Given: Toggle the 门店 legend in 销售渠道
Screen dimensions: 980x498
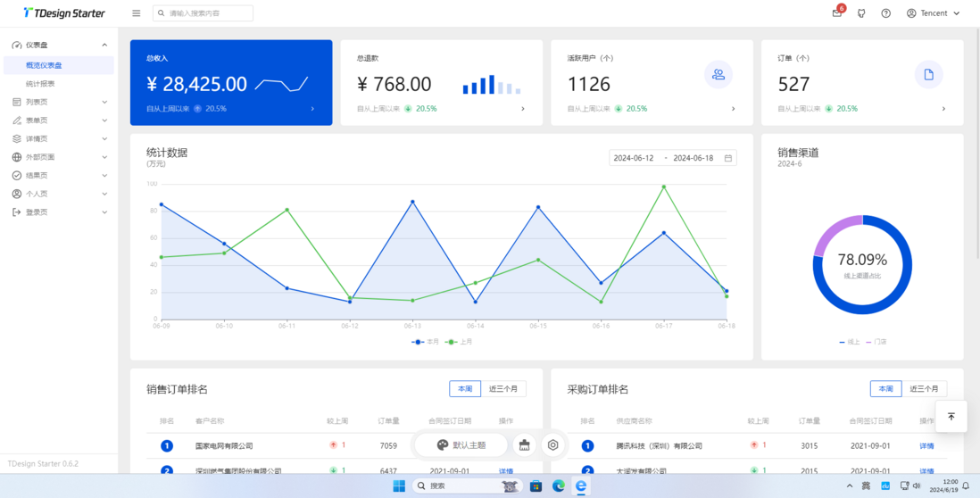Looking at the screenshot, I should 876,342.
